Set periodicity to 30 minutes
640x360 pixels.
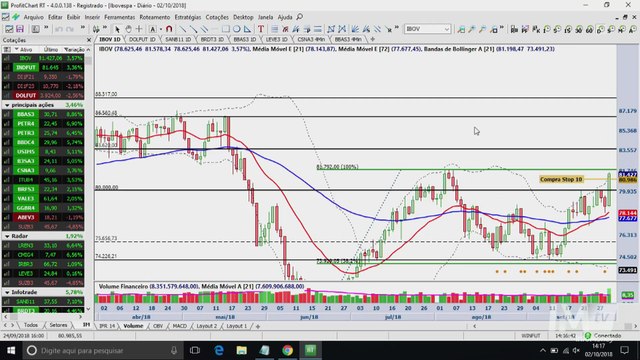point(579,29)
